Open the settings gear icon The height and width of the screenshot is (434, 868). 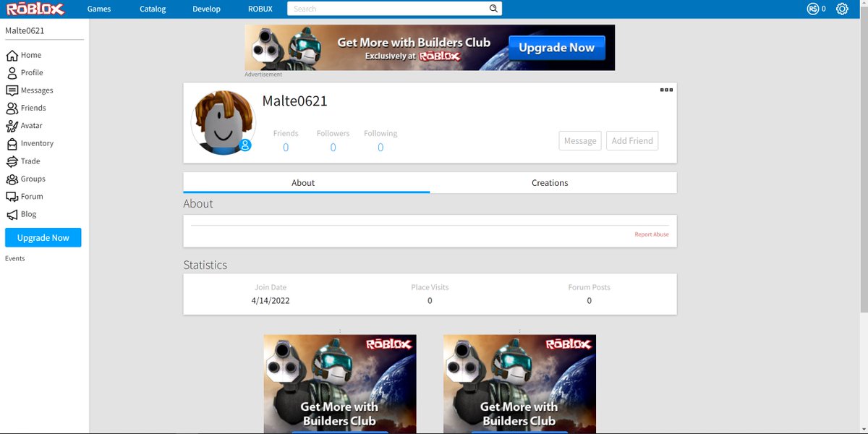click(x=842, y=9)
